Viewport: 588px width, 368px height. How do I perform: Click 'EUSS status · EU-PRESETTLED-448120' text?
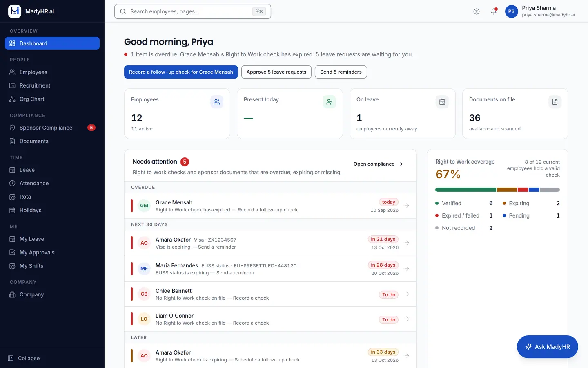click(249, 266)
